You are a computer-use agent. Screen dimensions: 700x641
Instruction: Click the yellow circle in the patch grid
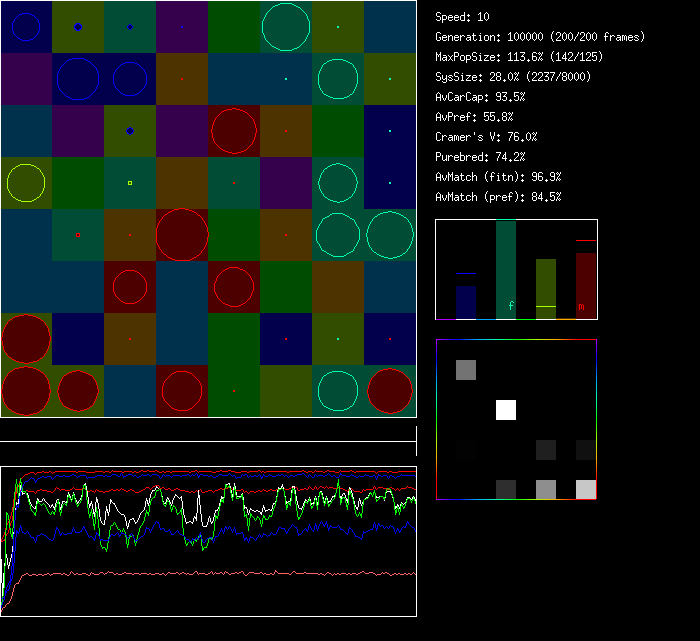26,183
